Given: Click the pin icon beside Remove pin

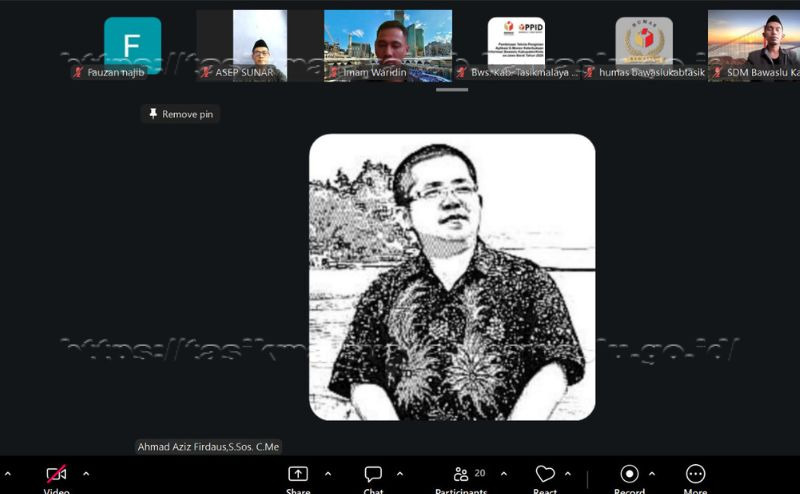Looking at the screenshot, I should point(153,114).
